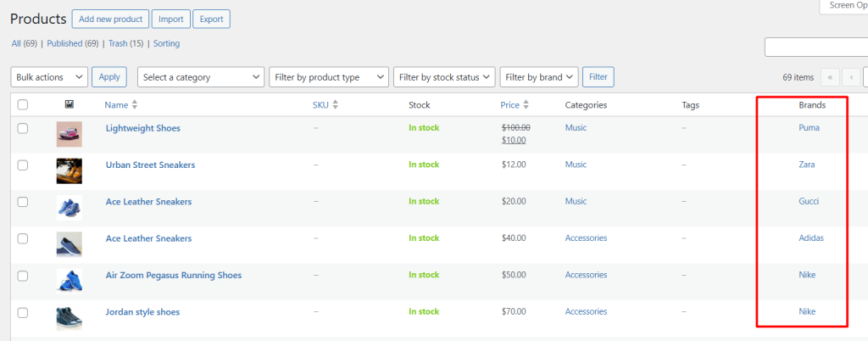The image size is (868, 341).
Task: Open Air Zoom Pegasus Running Shoes link
Action: (174, 275)
